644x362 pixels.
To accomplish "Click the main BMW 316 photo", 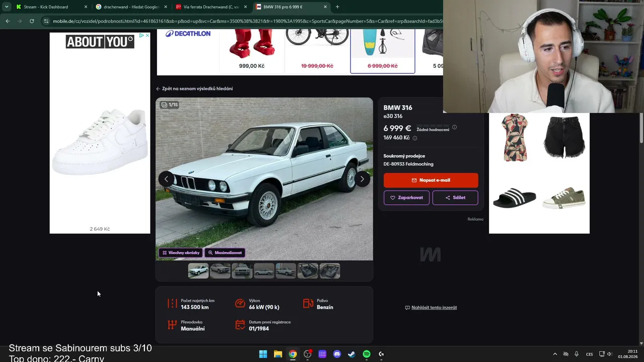I will click(x=264, y=179).
